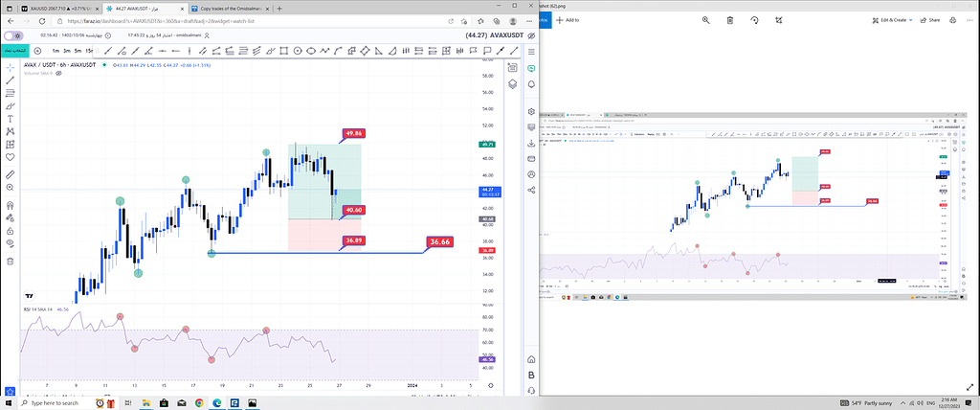980x410 pixels.
Task: Click the delete trash icon in Photos window
Action: (730, 20)
